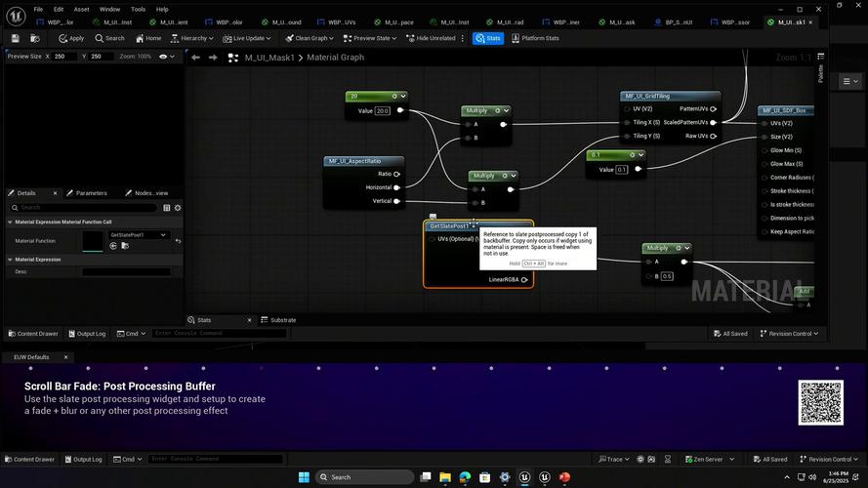Toggle the Stats button
Screen dimensions: 868x488
pos(488,38)
